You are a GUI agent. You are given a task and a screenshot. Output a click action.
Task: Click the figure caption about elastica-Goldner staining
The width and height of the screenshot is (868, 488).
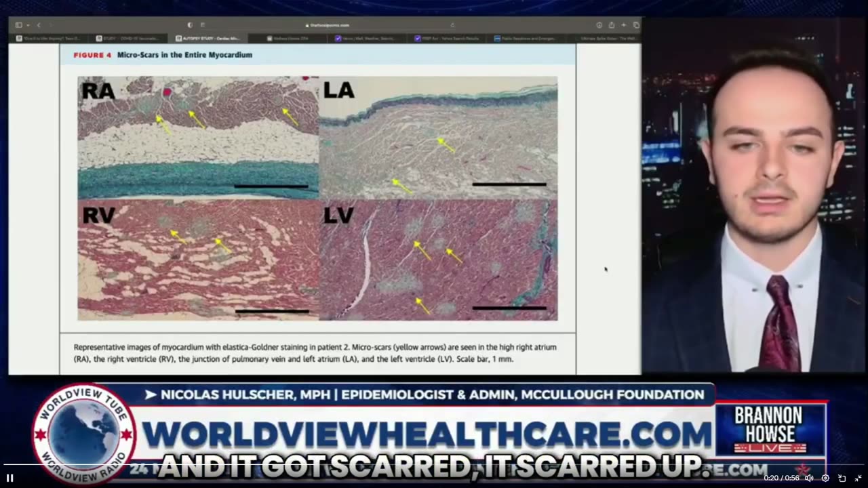[315, 353]
